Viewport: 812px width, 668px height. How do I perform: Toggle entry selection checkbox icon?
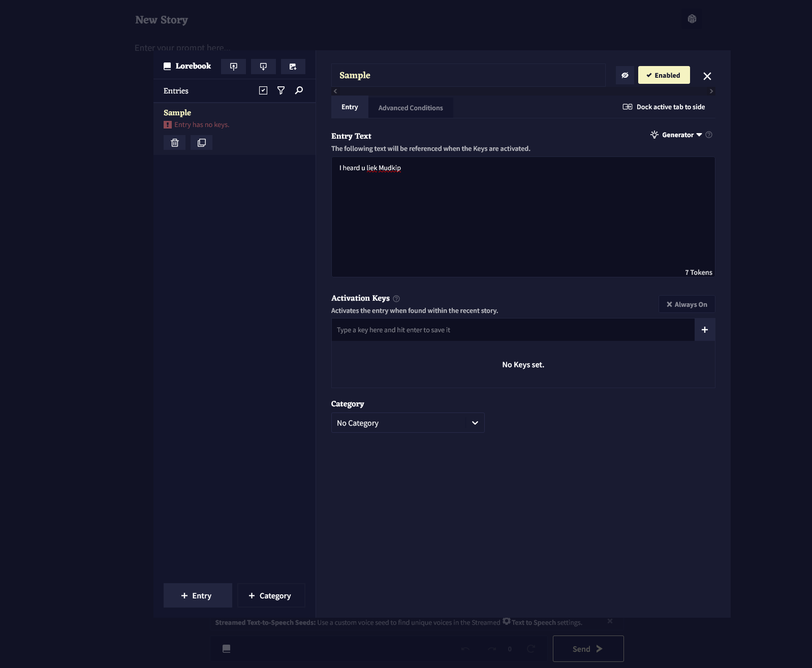point(263,90)
